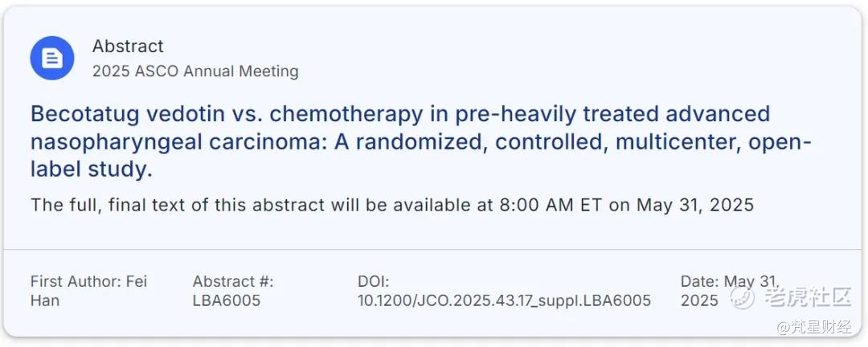The width and height of the screenshot is (868, 347).
Task: Select the abstract number LBA6005
Action: (x=227, y=300)
